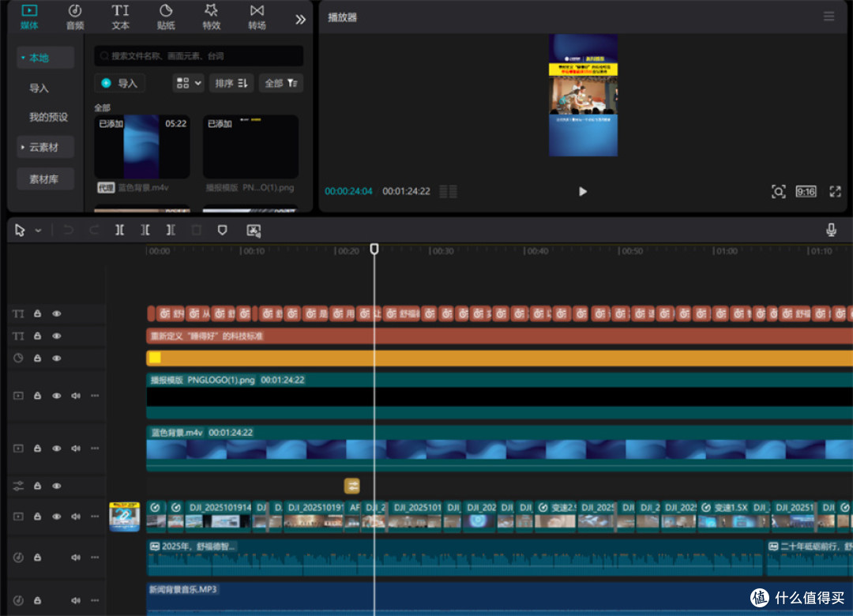Click the delete left of playhead icon
Image resolution: width=853 pixels, height=616 pixels.
point(145,230)
